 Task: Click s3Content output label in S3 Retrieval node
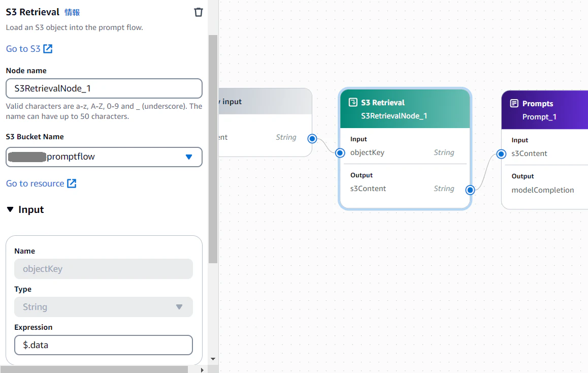pos(368,189)
